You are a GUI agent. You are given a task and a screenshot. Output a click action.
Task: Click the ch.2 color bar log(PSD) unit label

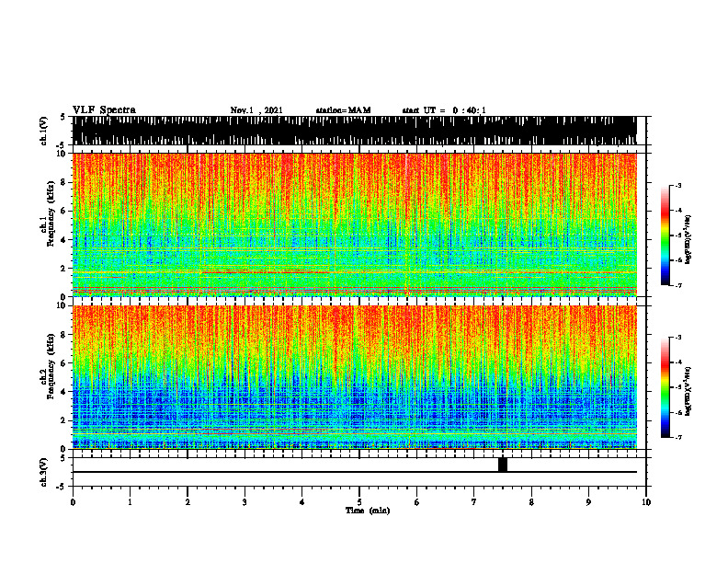[688, 391]
